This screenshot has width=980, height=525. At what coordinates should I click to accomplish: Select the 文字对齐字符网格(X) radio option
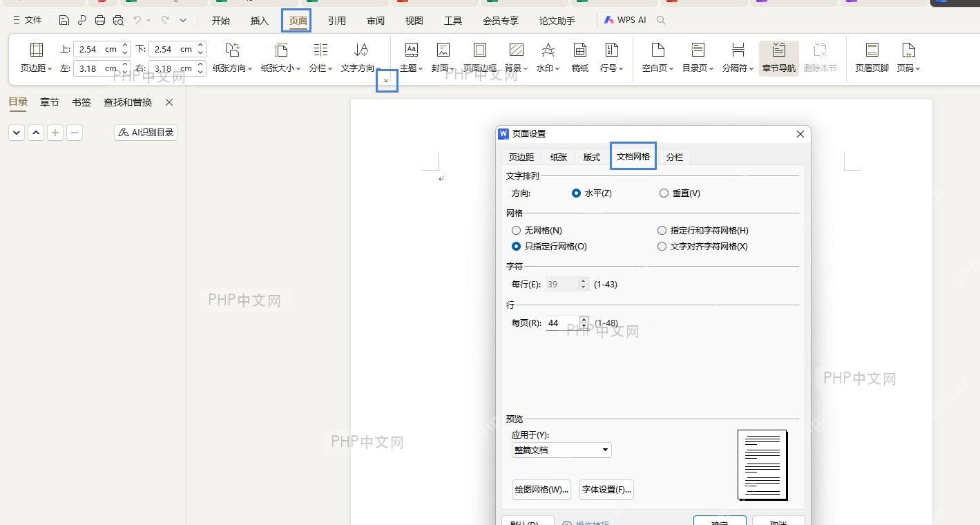[662, 247]
